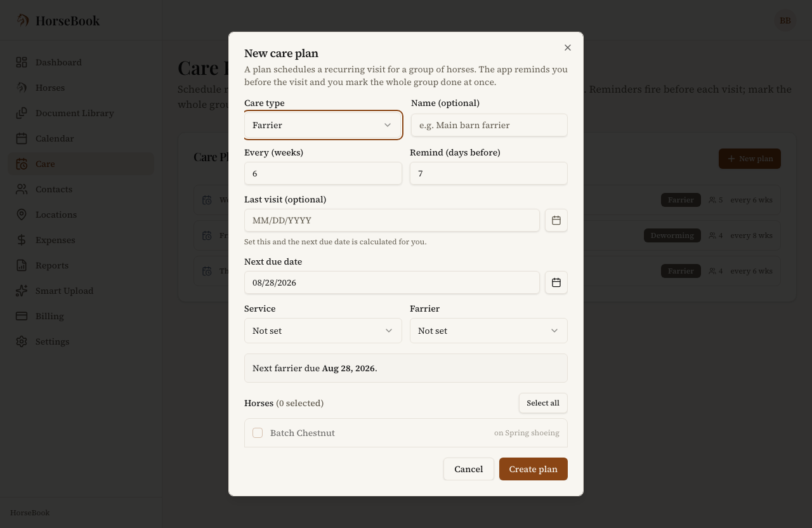Open calendar picker for Next due date
Screen dimensions: 812x528
click(x=556, y=282)
